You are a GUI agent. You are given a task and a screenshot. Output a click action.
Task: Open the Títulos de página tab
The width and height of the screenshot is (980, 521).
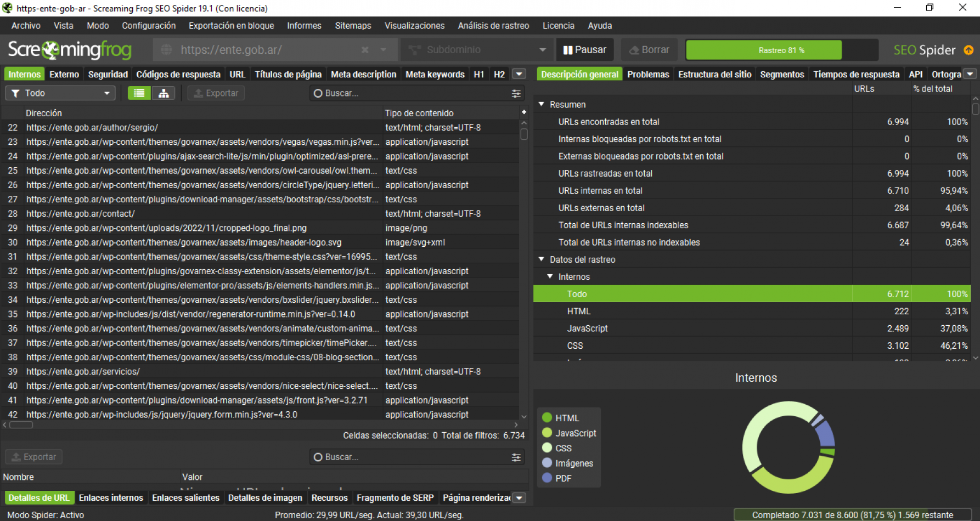[288, 74]
